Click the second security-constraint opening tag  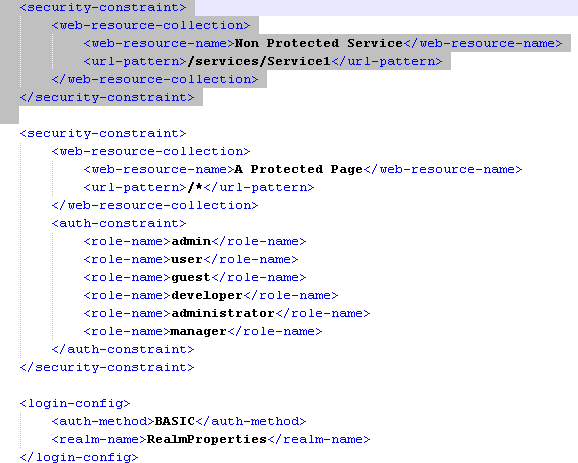coord(103,133)
